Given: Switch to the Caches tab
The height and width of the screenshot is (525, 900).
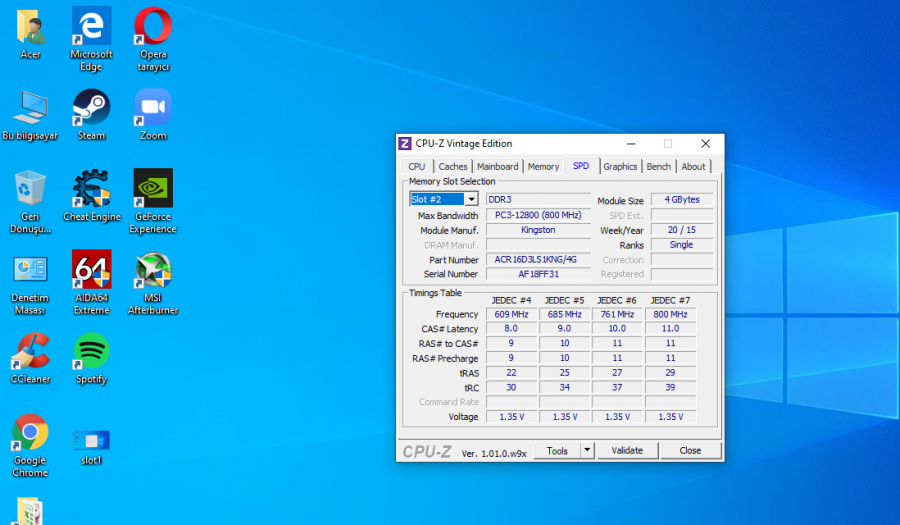Looking at the screenshot, I should coord(453,166).
